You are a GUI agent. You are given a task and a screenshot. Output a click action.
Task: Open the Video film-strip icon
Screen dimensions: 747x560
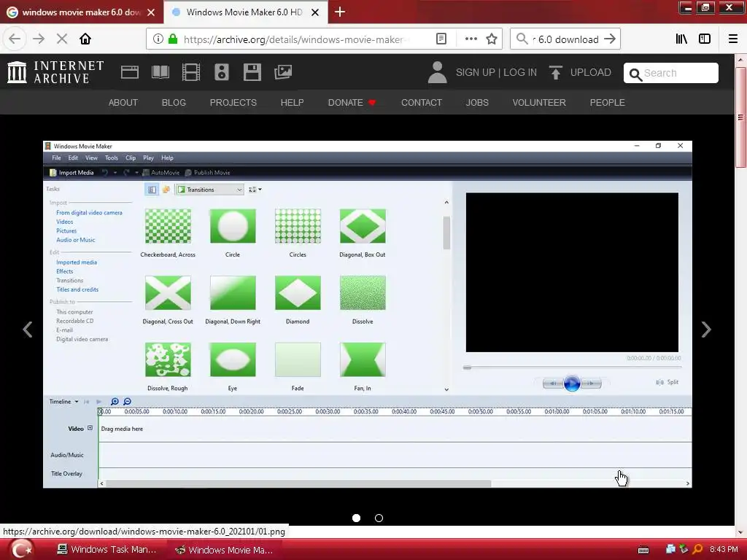pyautogui.click(x=191, y=72)
